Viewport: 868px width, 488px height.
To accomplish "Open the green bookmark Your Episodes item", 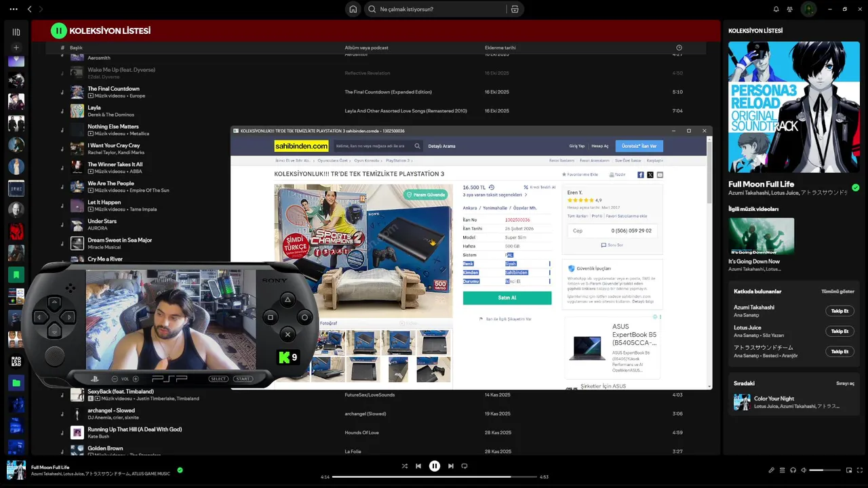I will pyautogui.click(x=16, y=274).
